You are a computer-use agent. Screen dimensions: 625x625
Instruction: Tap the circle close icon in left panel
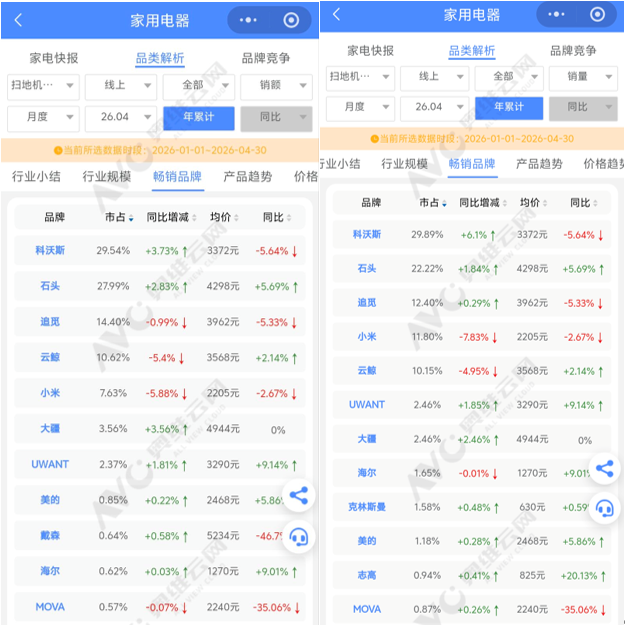(291, 20)
